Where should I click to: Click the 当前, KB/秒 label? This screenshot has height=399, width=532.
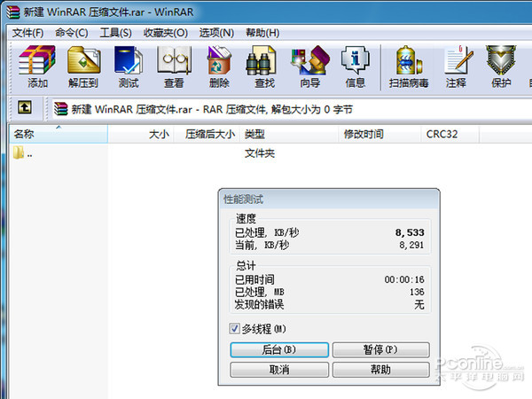(262, 245)
